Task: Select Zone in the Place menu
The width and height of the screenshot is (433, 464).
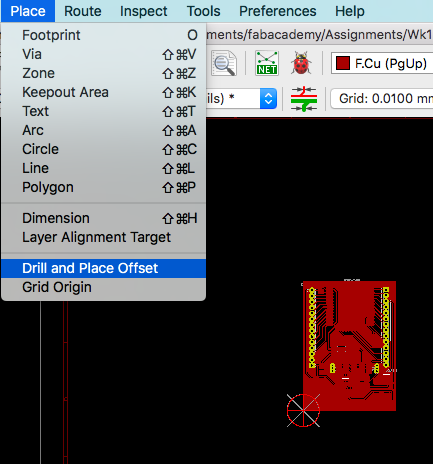Action: (x=104, y=73)
